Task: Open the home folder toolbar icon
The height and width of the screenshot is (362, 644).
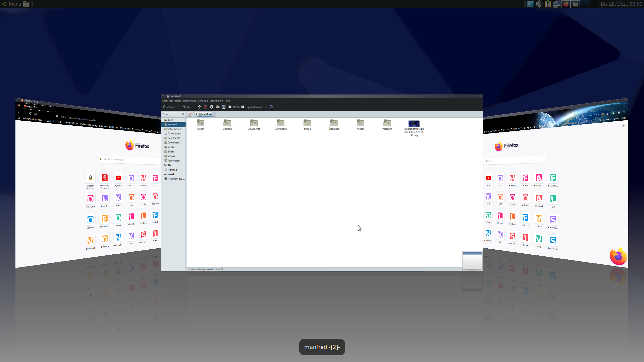Action: (218, 107)
